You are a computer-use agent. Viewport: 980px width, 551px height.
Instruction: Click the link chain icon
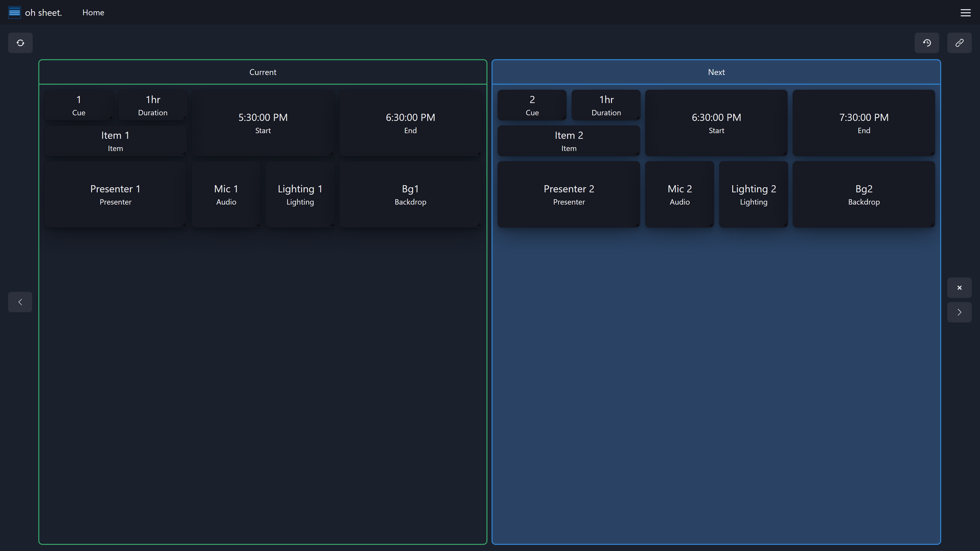(x=959, y=43)
